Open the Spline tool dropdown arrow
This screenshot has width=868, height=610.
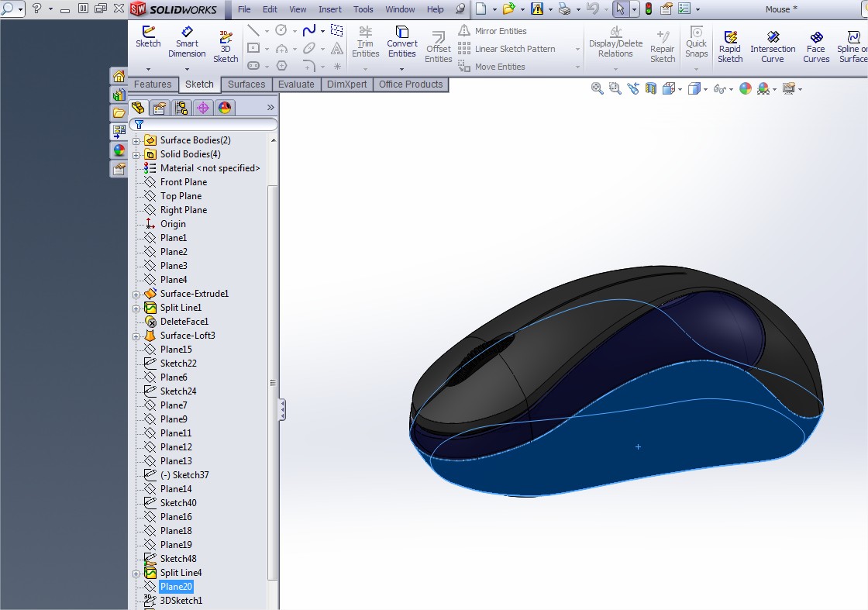[322, 31]
